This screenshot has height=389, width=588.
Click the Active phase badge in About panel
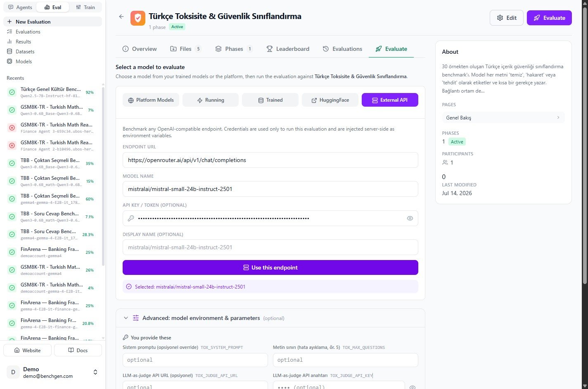pos(457,142)
